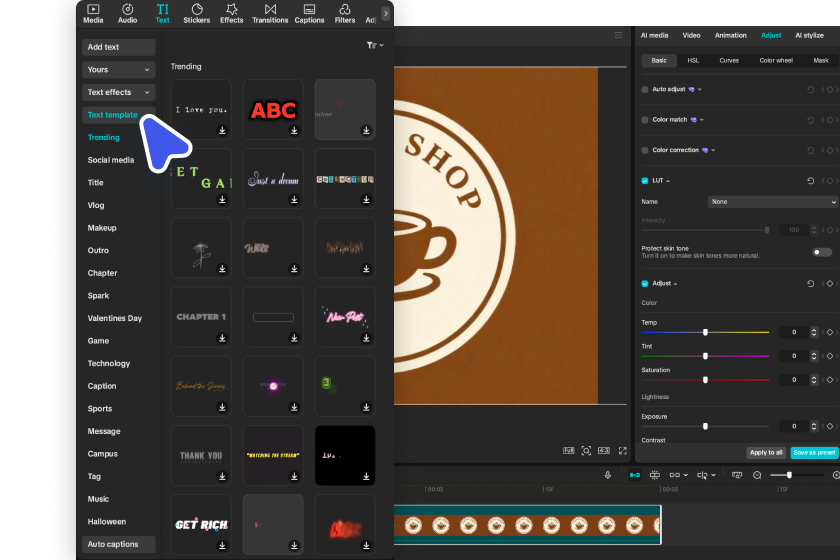Collapse the Adjust section

[x=675, y=284]
